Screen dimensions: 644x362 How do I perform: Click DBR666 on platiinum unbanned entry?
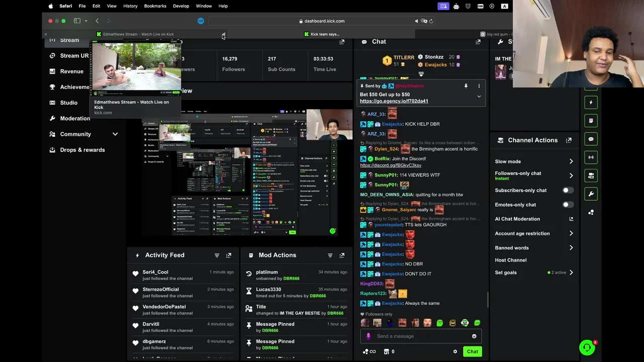[291, 279]
